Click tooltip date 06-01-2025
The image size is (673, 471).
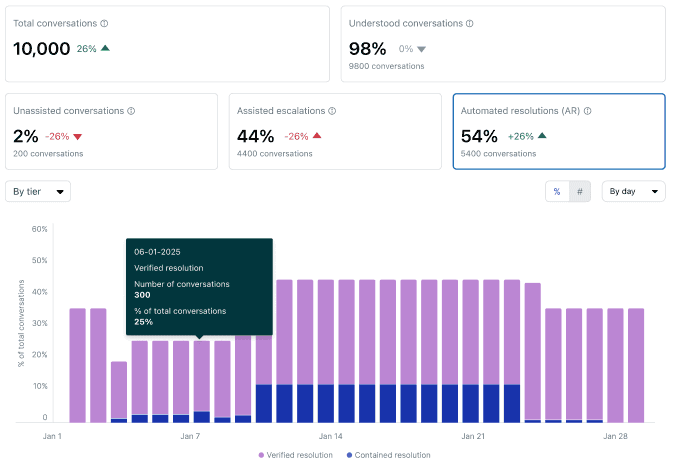click(157, 252)
